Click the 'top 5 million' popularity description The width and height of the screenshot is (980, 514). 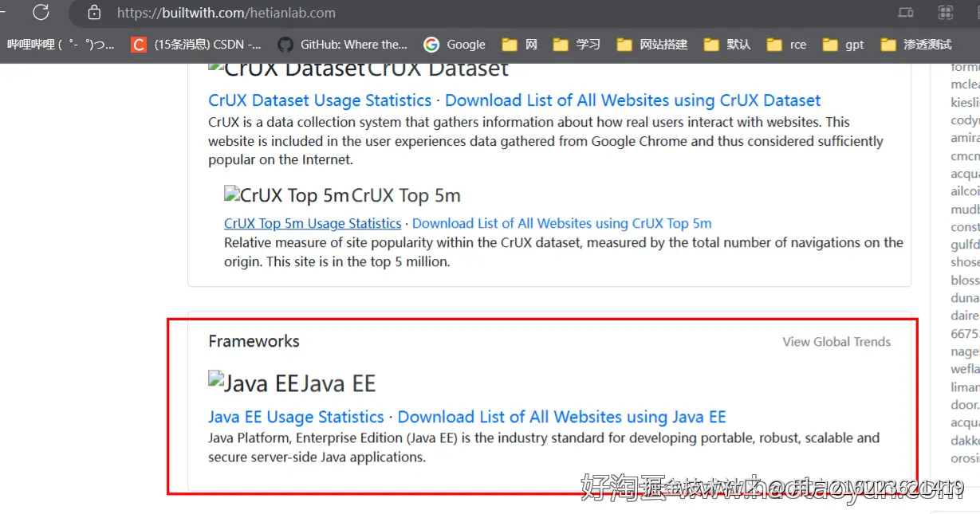click(x=564, y=252)
